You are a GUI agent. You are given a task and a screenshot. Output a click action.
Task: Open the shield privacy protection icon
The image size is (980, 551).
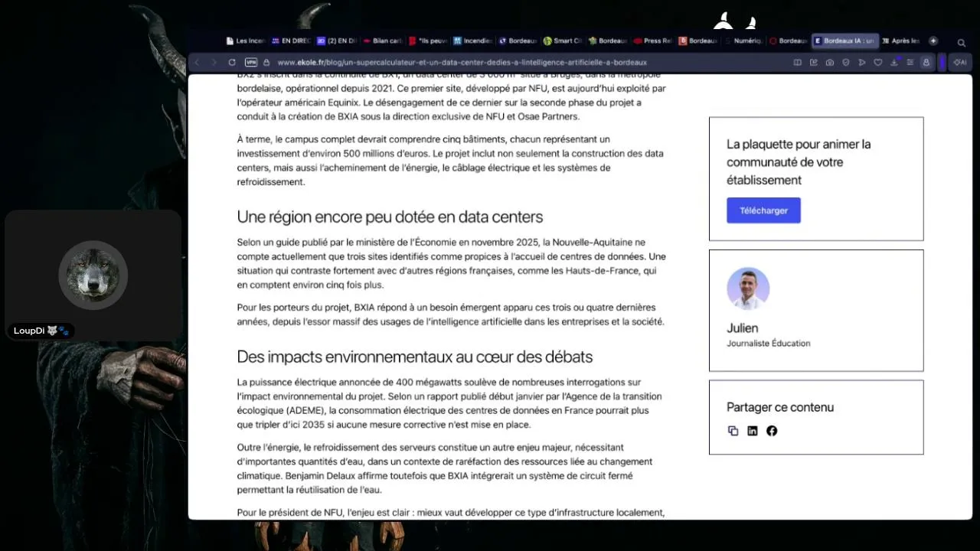(846, 63)
